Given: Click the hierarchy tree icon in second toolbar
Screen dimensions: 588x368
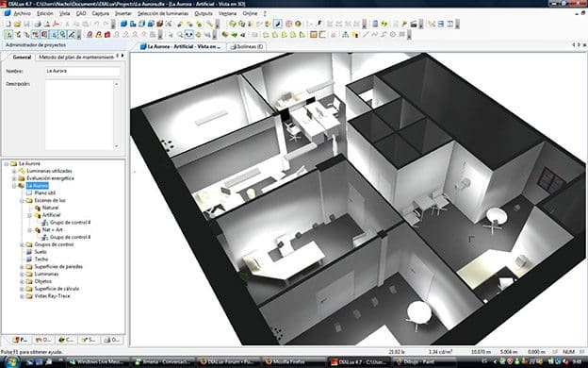Looking at the screenshot, I should pos(345,35).
